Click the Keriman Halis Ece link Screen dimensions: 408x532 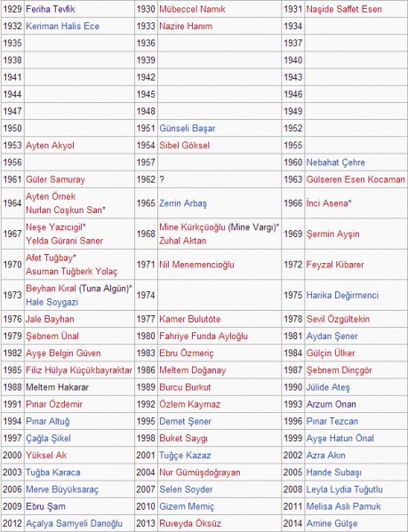click(62, 26)
